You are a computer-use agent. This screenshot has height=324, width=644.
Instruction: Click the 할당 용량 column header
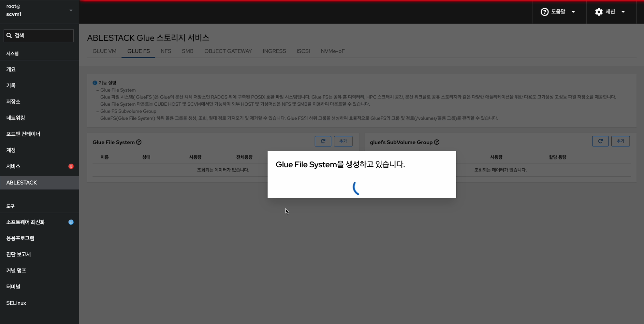coord(558,157)
